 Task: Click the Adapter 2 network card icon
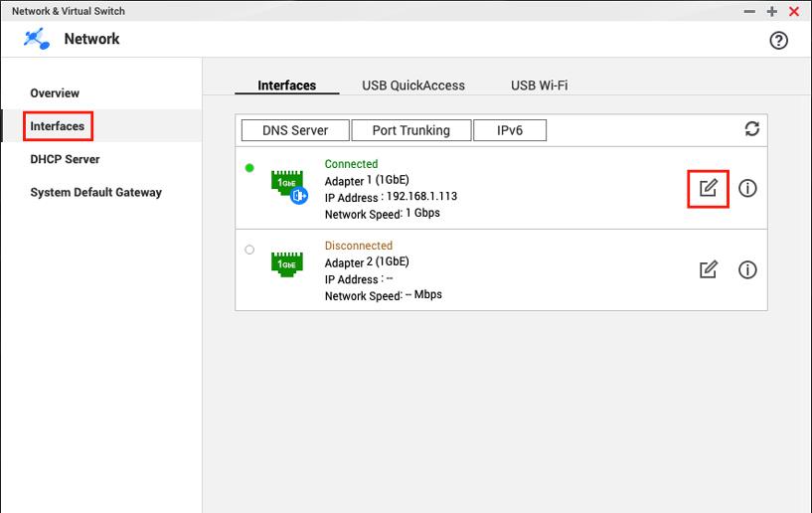pyautogui.click(x=287, y=264)
